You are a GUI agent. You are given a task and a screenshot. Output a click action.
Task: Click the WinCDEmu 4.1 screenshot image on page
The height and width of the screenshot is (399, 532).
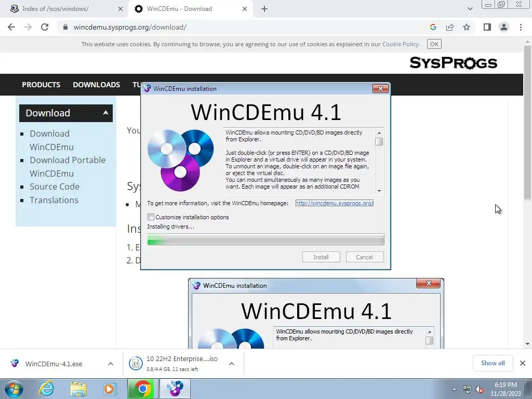[x=316, y=314]
